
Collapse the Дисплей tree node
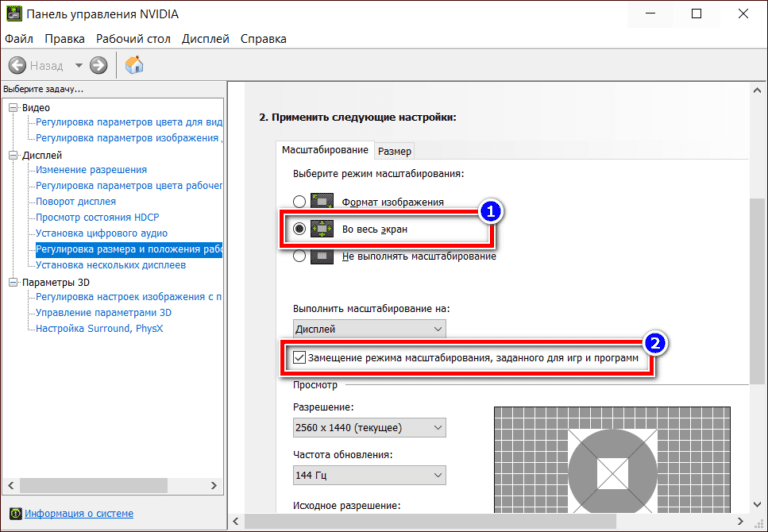(14, 155)
